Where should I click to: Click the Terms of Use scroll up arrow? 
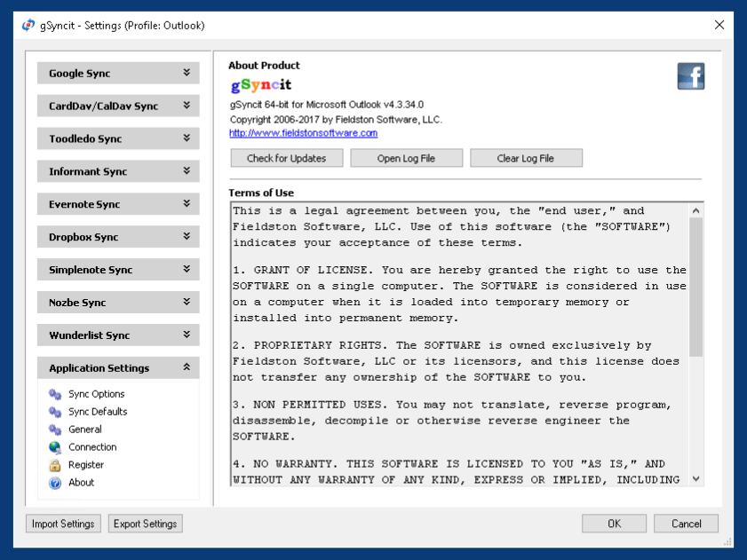pyautogui.click(x=696, y=210)
